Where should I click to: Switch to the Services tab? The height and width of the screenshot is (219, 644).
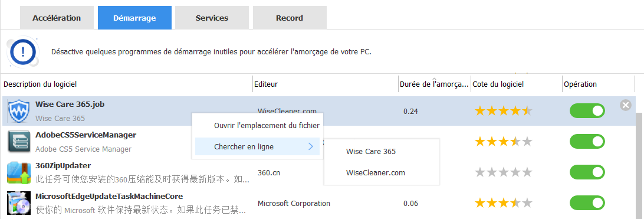coord(212,18)
